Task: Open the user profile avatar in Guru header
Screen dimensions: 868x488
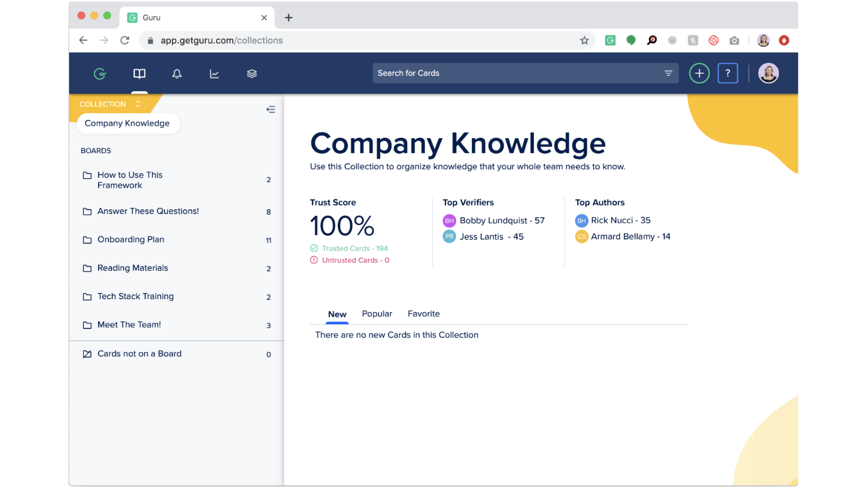Action: pyautogui.click(x=768, y=73)
